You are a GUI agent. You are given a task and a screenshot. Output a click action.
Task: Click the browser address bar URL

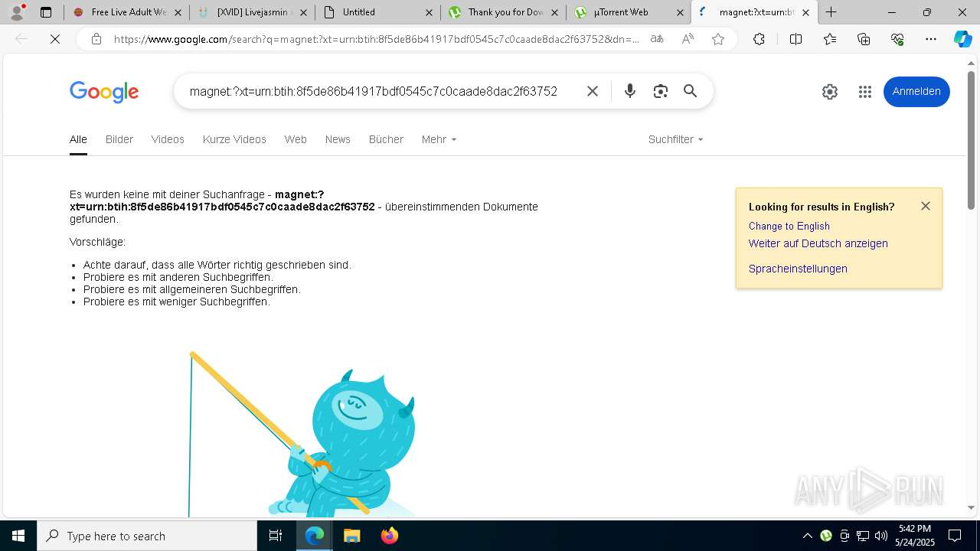click(x=377, y=39)
